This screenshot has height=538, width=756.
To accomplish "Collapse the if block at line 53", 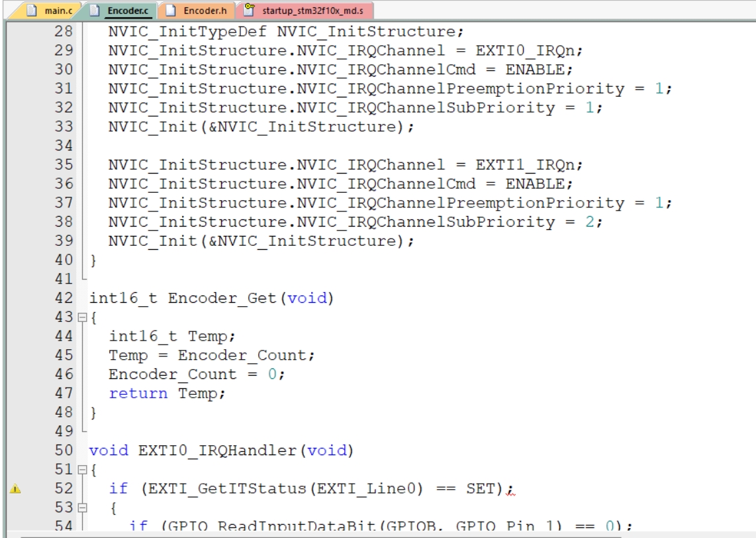I will coord(83,508).
